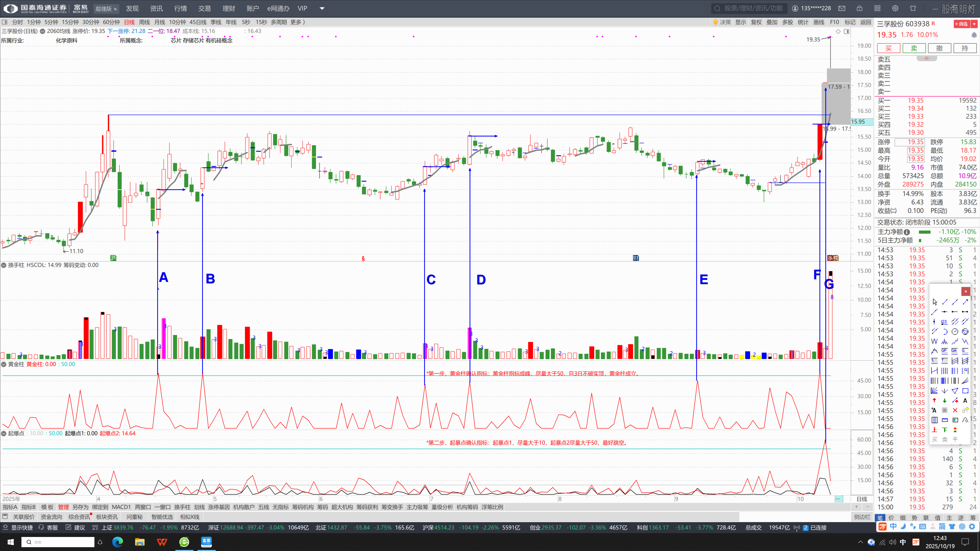
Task: Click the 复权 toolbar button
Action: [756, 22]
